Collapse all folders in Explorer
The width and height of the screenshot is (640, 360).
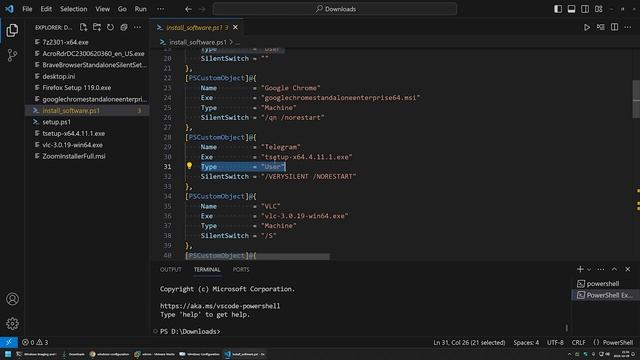[124, 27]
